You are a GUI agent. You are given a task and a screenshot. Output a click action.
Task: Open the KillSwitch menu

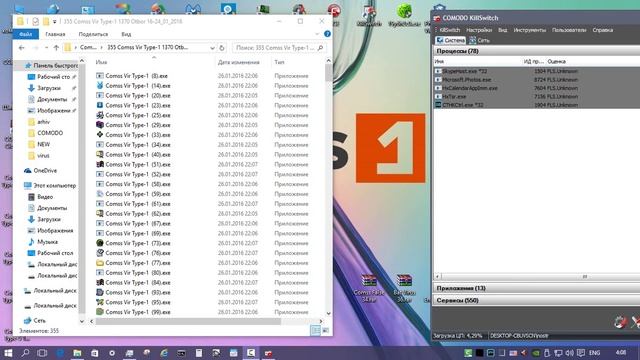(x=449, y=30)
